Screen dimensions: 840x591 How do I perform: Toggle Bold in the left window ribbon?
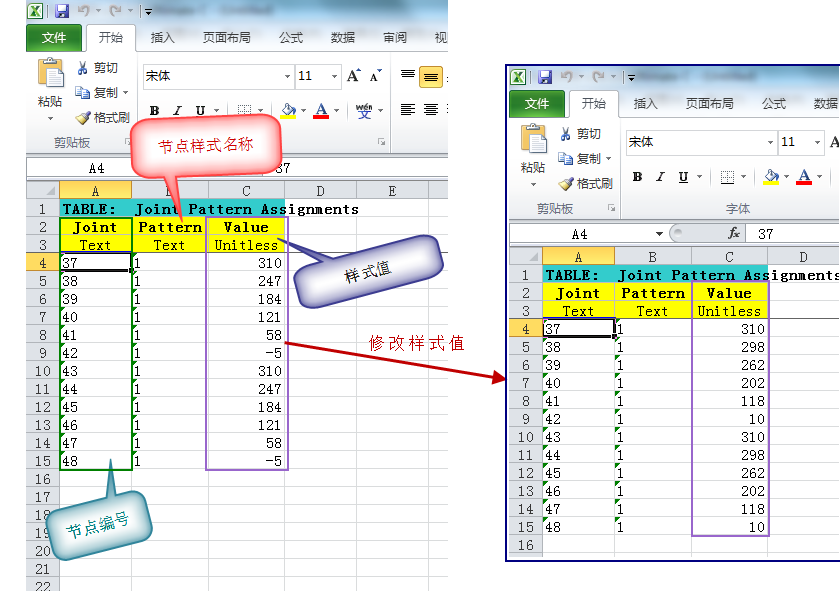pyautogui.click(x=154, y=111)
